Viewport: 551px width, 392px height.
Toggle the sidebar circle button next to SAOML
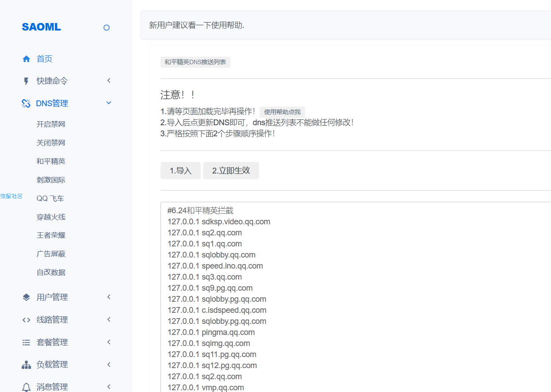106,27
